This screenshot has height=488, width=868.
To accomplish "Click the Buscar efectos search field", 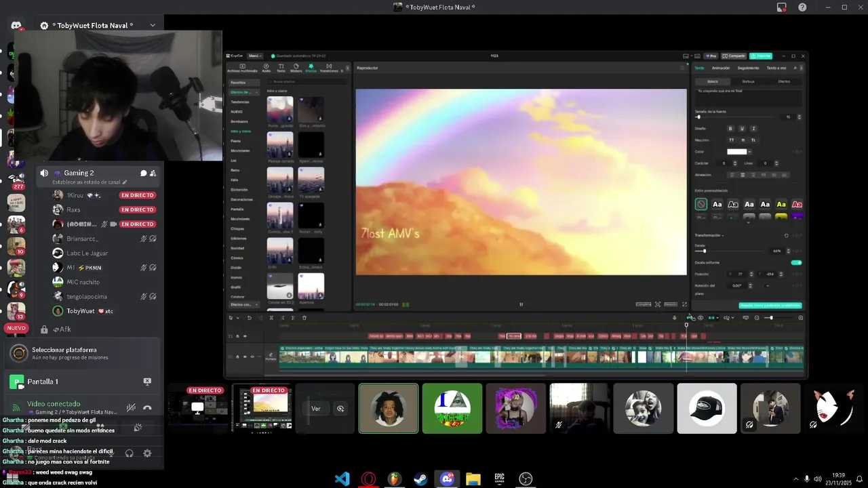I will click(x=307, y=81).
